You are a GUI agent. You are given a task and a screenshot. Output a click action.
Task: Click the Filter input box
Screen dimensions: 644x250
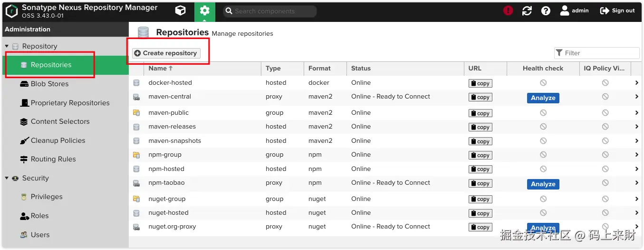pyautogui.click(x=597, y=53)
